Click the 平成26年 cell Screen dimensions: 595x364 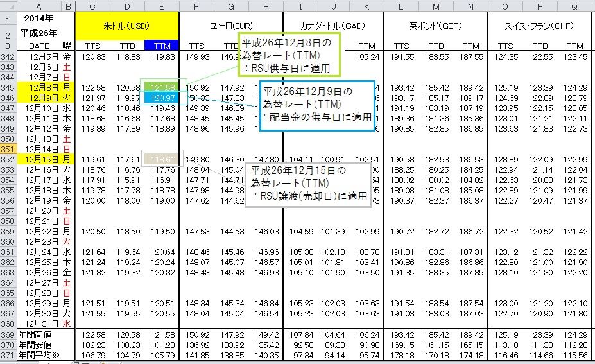tap(39, 33)
